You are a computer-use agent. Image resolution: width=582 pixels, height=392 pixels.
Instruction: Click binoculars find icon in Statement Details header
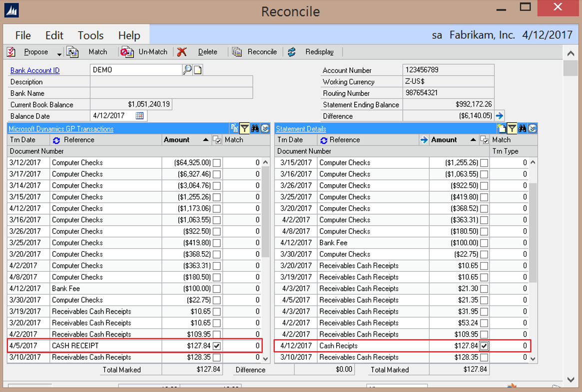[x=522, y=129]
